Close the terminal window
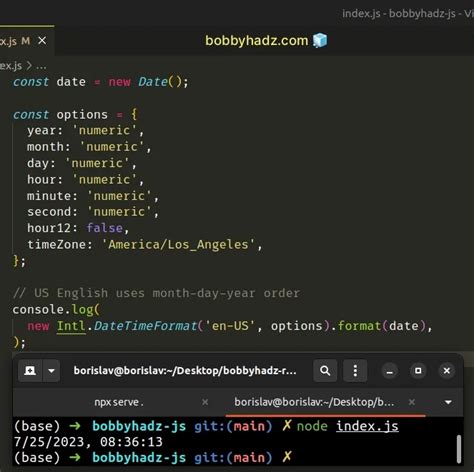474x472 pixels. click(447, 371)
